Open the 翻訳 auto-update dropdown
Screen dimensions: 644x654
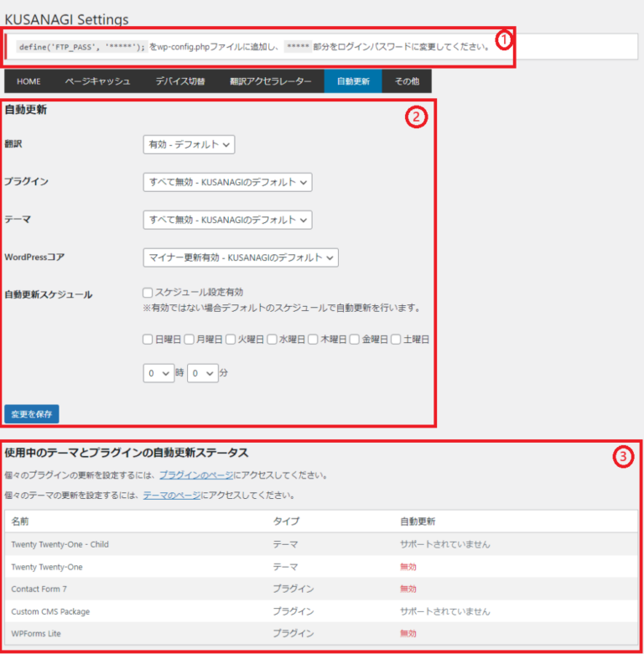[189, 144]
